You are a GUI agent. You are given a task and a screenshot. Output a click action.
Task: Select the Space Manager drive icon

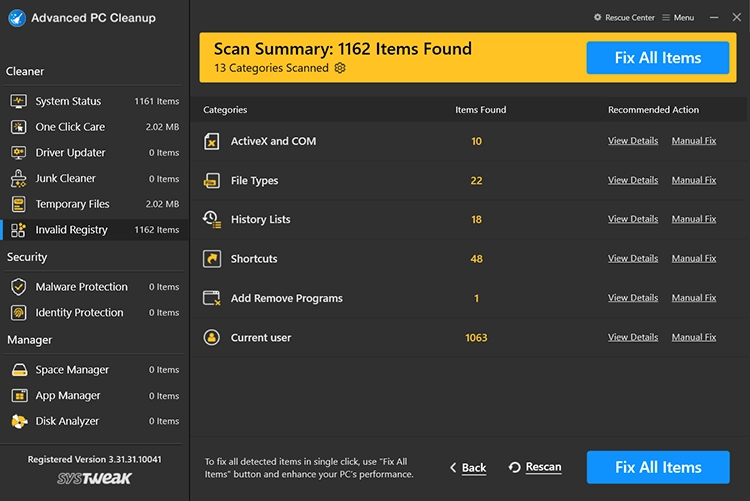coord(19,370)
